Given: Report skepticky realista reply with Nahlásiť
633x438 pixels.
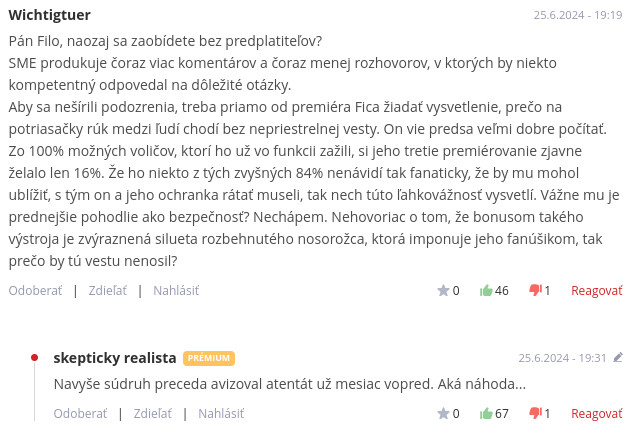Looking at the screenshot, I should [220, 413].
